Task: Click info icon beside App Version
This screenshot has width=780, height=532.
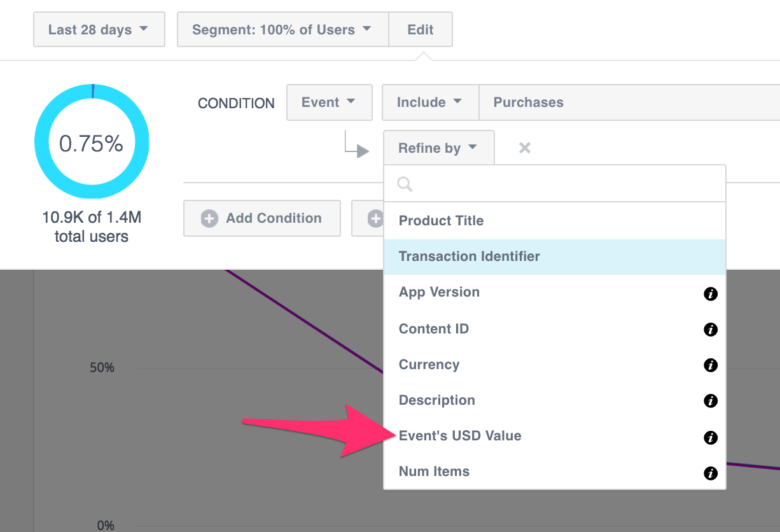Action: (711, 294)
